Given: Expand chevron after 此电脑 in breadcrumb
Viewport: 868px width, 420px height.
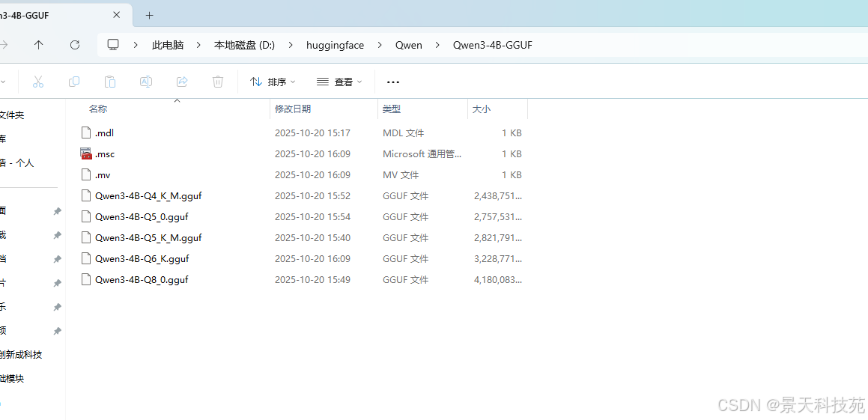Looking at the screenshot, I should click(198, 46).
